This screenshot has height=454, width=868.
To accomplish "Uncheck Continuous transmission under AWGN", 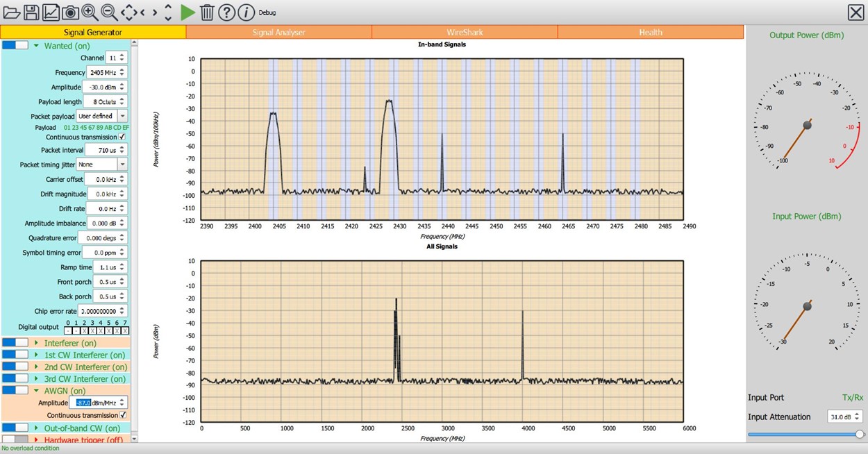I will [x=123, y=415].
